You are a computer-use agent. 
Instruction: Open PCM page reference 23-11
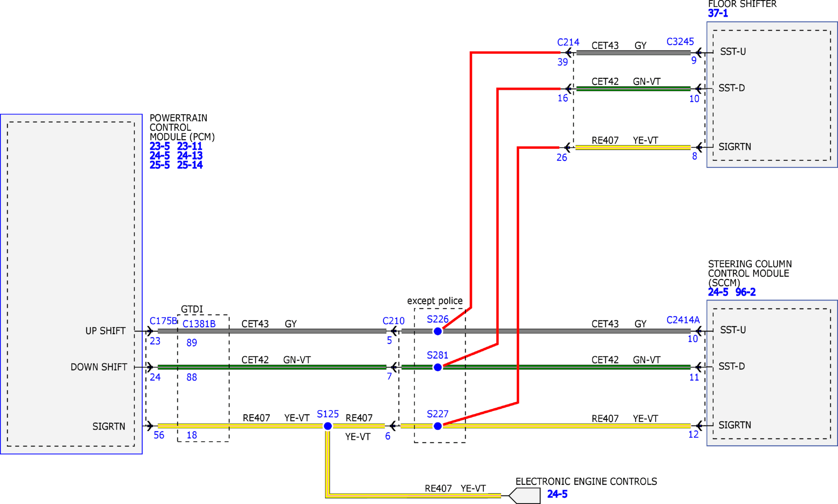(x=190, y=146)
